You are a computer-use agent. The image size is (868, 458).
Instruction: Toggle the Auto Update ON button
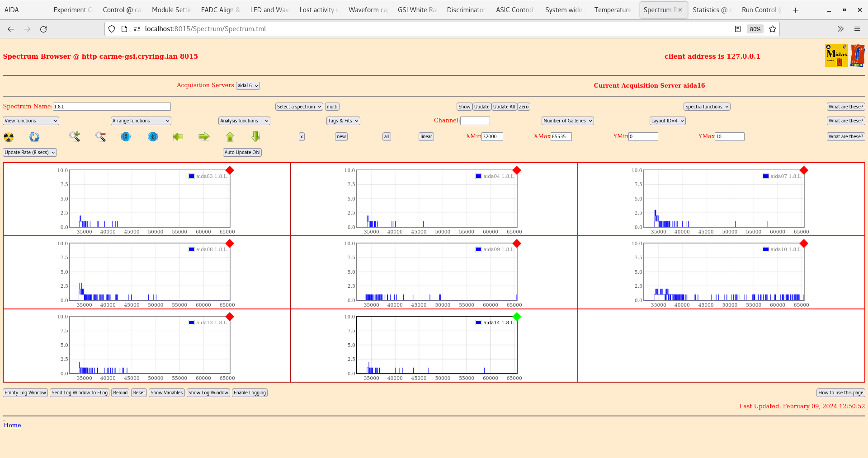(x=242, y=153)
